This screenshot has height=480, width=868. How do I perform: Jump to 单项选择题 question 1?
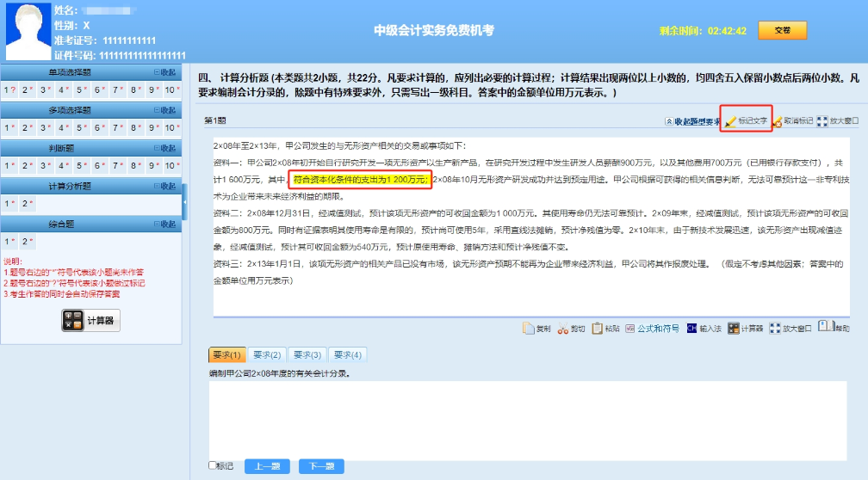[9, 89]
